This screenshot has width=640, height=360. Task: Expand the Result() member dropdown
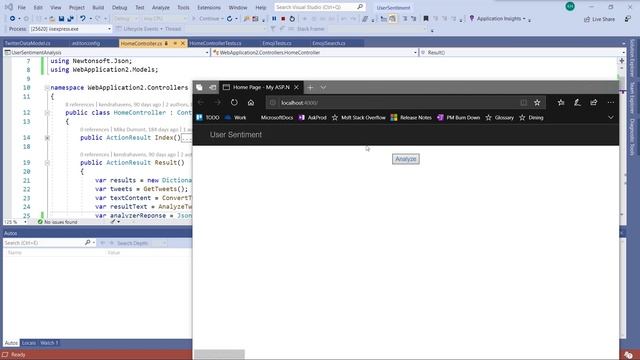623,53
